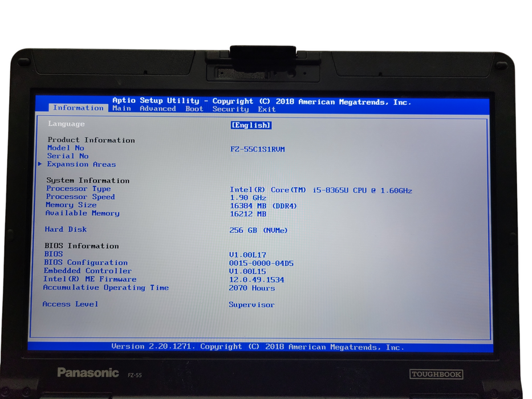
Task: Click model value FZ-55C1S1RVM
Action: coord(258,149)
